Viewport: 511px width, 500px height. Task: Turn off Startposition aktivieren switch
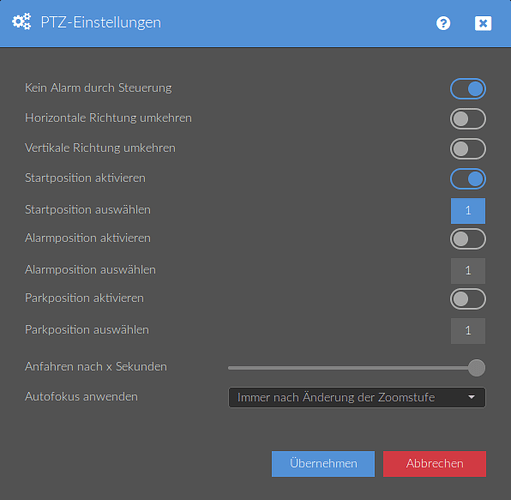(x=468, y=179)
